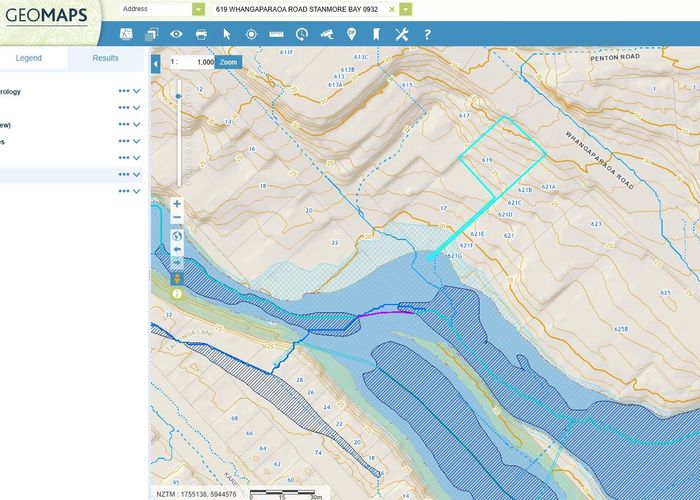Open the wrench and screwdriver tools menu
This screenshot has height=500, width=700.
pyautogui.click(x=402, y=34)
